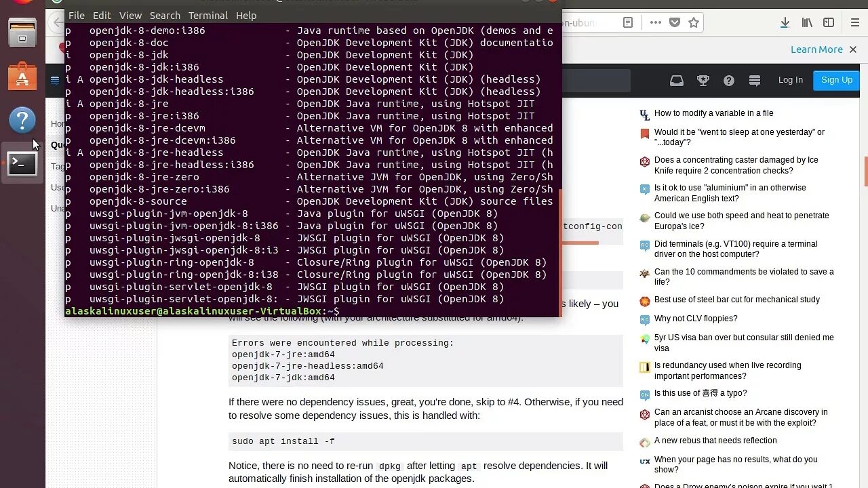Click the 'openjdk-7-jre:amd64' error line
Image resolution: width=868 pixels, height=488 pixels.
click(283, 354)
